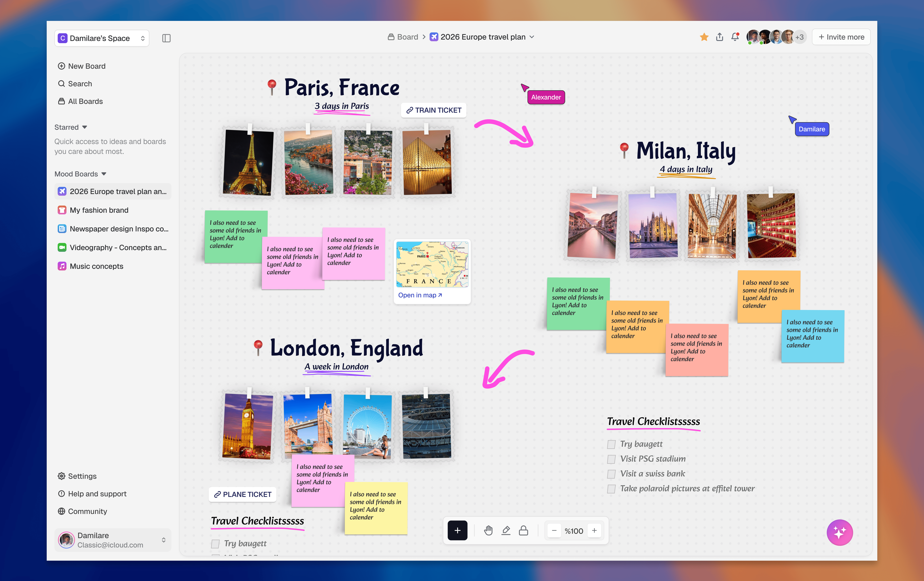Go to All Boards

(85, 101)
